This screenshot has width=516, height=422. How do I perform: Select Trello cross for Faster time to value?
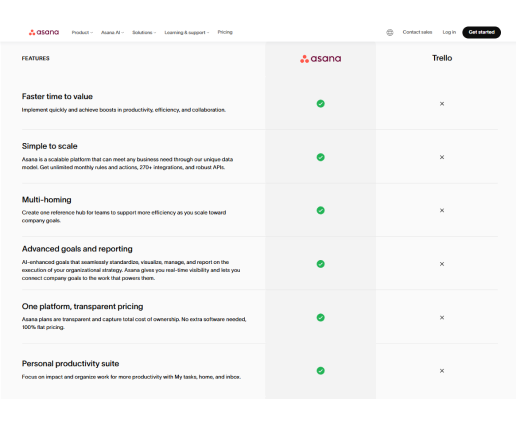[442, 104]
